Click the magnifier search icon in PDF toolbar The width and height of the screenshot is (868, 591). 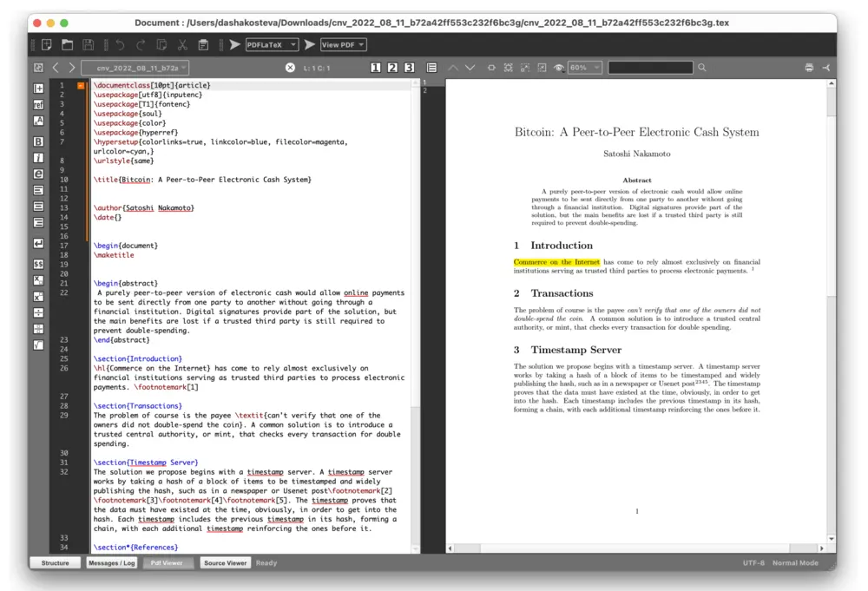coord(702,67)
